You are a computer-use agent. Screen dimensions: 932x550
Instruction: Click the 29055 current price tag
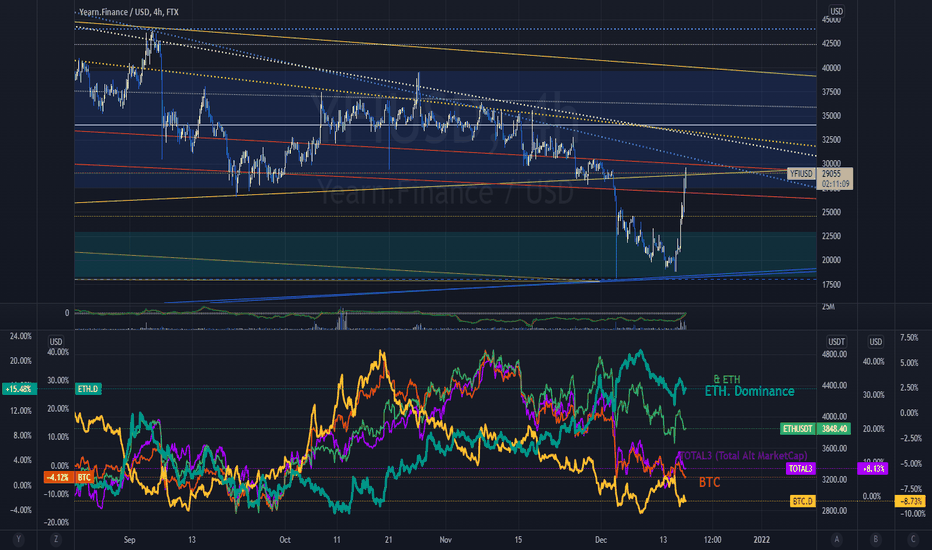(831, 174)
